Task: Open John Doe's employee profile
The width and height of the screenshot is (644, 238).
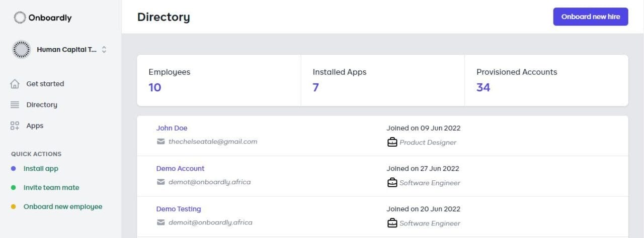Action: pos(172,128)
